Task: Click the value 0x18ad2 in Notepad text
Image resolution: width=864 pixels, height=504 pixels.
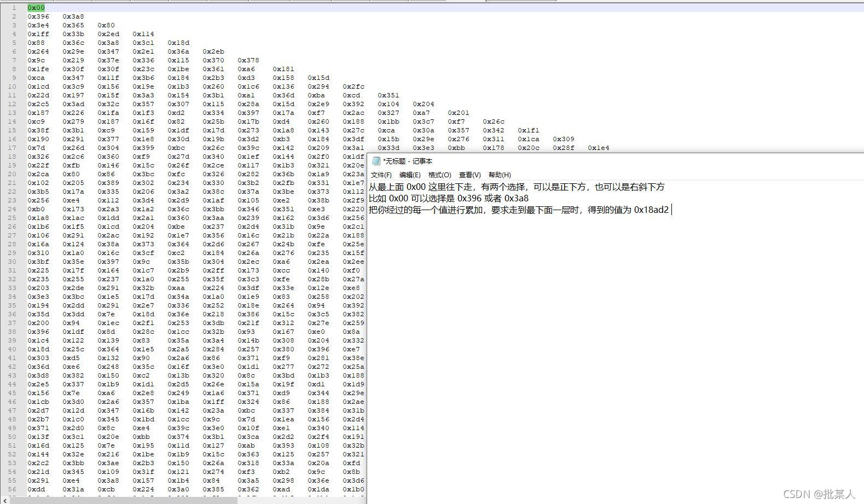Action: pos(651,210)
